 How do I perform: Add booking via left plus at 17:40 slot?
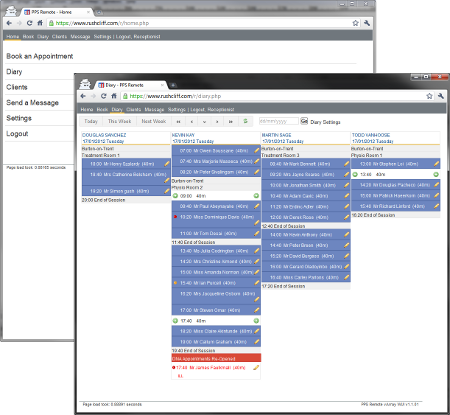point(175,321)
